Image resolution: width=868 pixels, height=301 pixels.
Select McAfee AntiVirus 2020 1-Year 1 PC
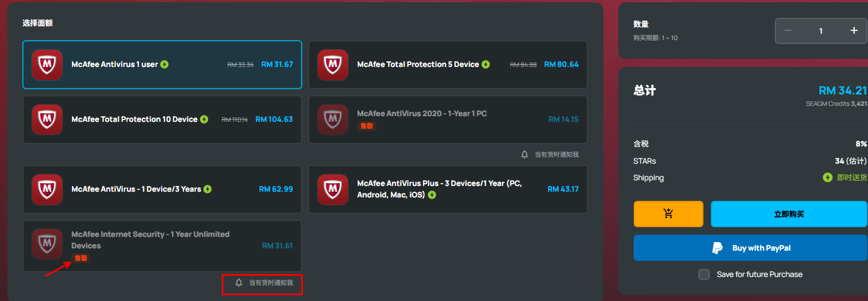coord(448,120)
